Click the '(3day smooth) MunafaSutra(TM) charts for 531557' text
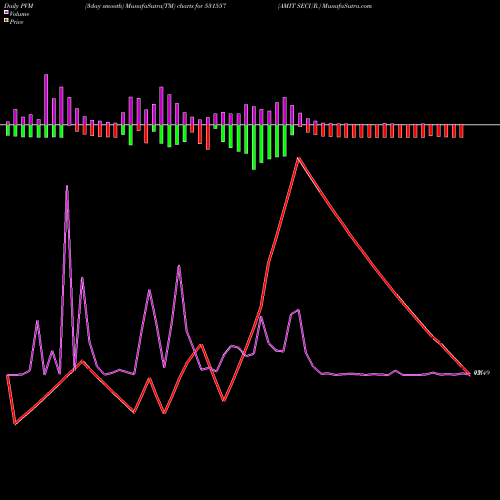Viewport: 500px width, 500px height. point(156,6)
